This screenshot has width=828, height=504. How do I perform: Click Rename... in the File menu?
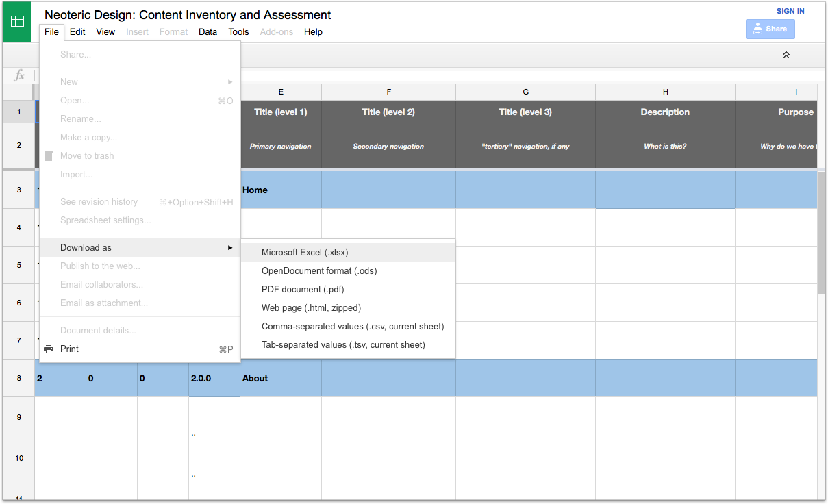click(x=140, y=118)
